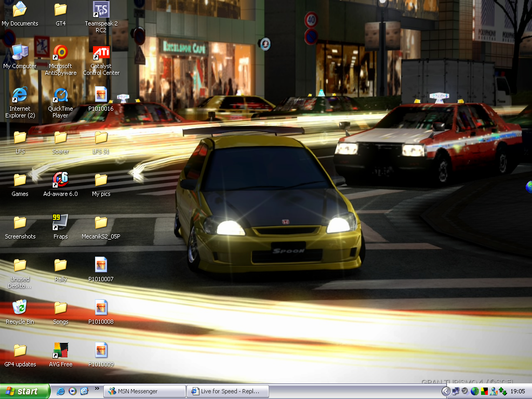Open MSN Messenger tray icon
Image resolution: width=532 pixels, height=399 pixels.
(494, 392)
